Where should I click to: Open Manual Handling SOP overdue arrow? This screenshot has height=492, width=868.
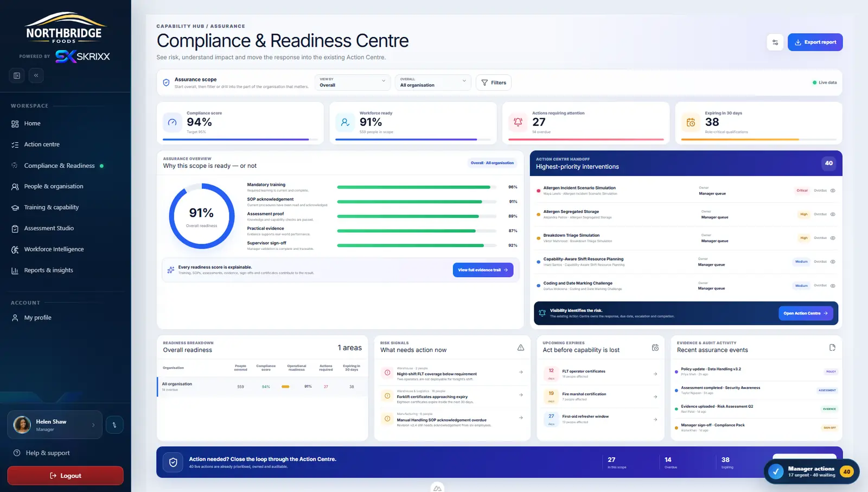pos(521,418)
